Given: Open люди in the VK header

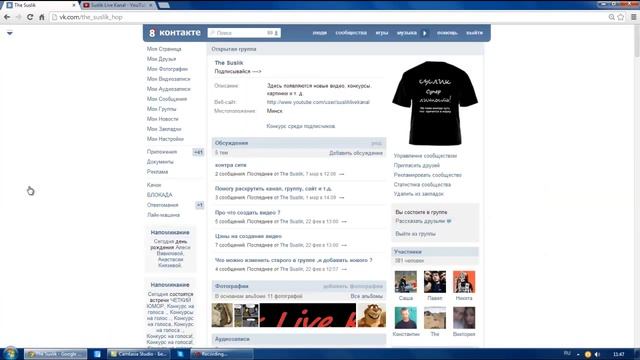Looking at the screenshot, I should click(x=320, y=33).
